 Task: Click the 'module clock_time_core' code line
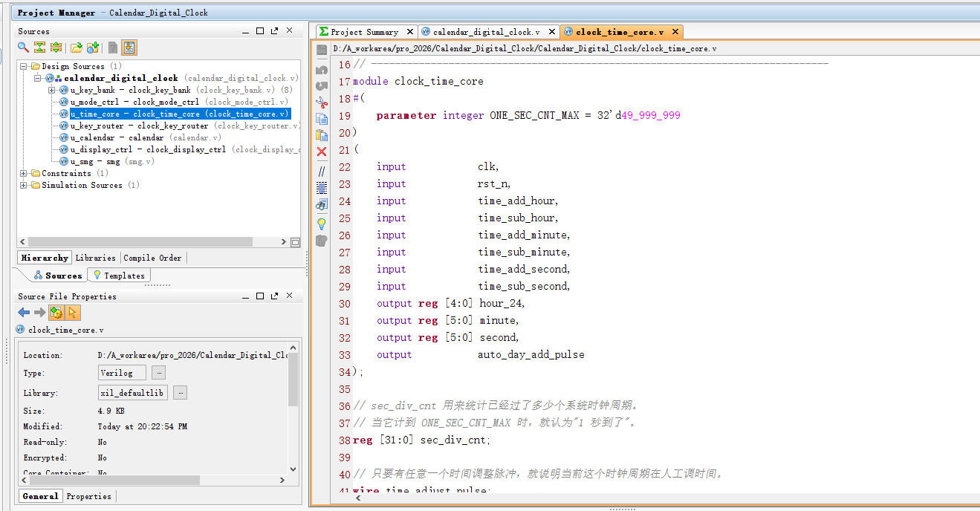(418, 81)
